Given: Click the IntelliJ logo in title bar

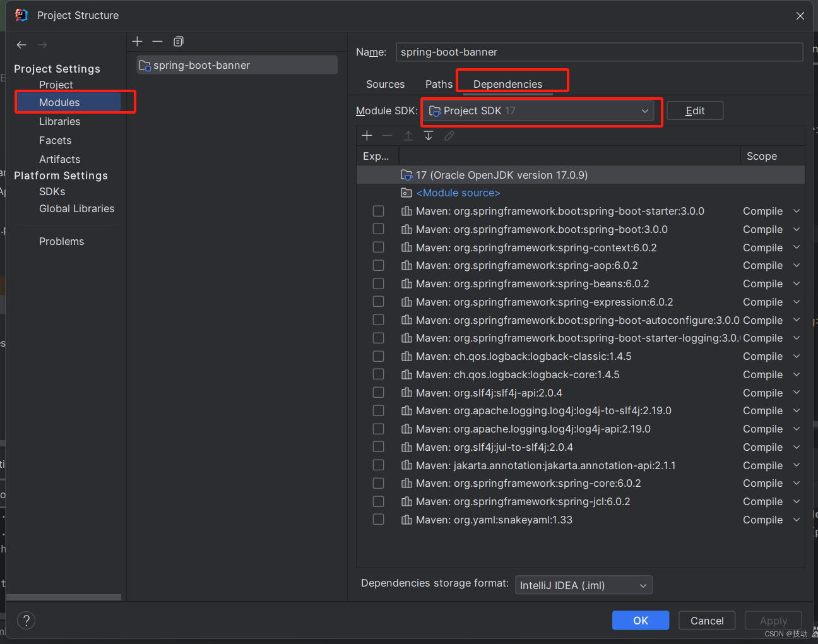Looking at the screenshot, I should 21,15.
